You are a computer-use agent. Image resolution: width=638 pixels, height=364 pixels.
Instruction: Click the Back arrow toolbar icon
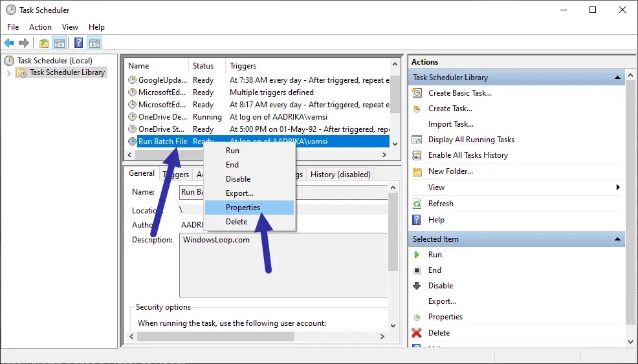(x=9, y=43)
